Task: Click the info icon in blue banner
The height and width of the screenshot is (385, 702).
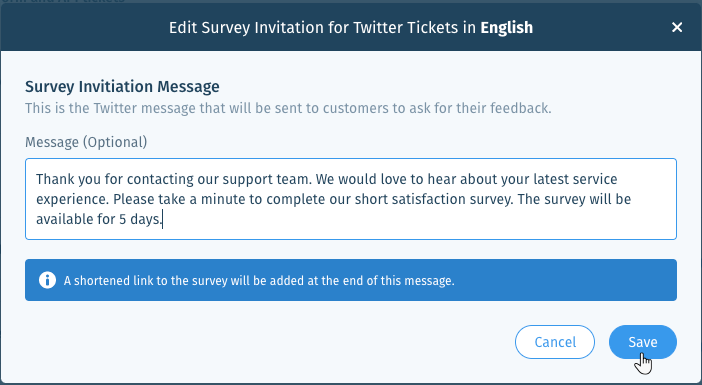Action: (47, 280)
